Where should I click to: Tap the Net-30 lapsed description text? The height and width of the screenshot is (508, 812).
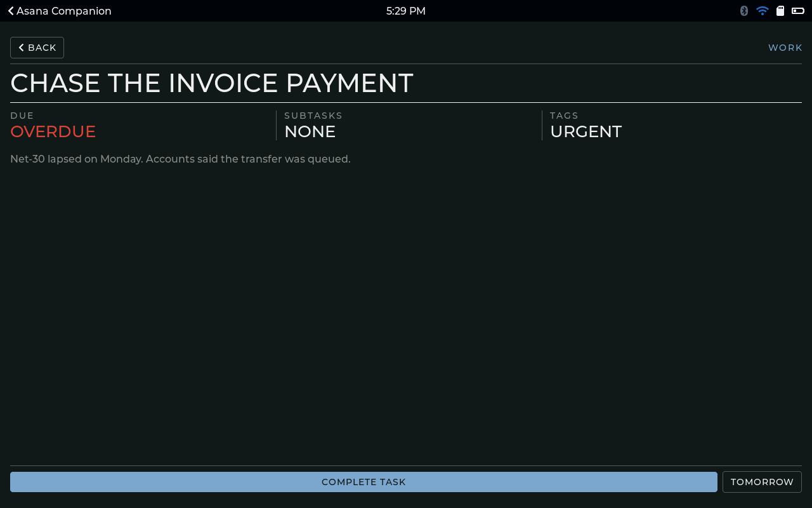coord(180,159)
